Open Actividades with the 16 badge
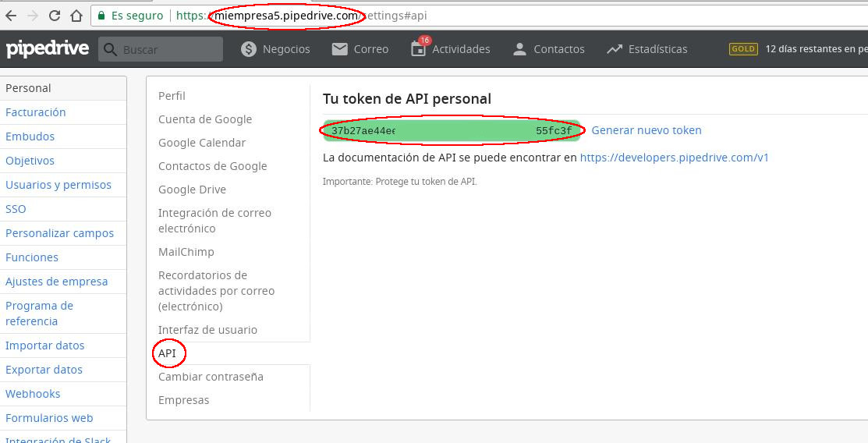 click(x=451, y=49)
